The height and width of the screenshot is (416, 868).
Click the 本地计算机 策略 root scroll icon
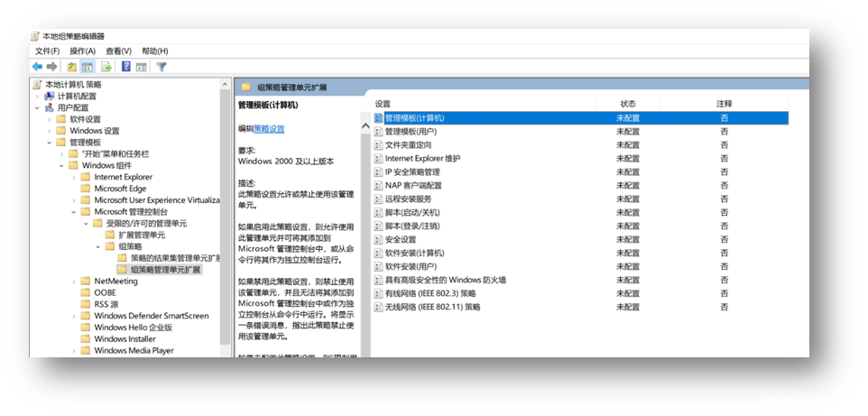click(37, 85)
